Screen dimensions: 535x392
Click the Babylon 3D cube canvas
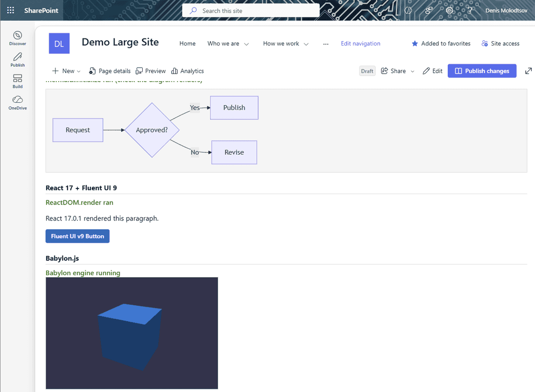(132, 333)
